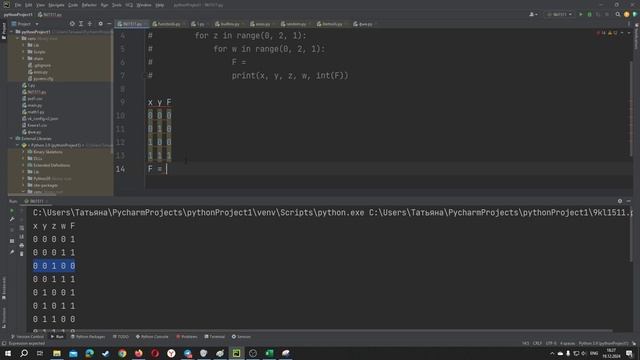640x360 pixels.
Task: Switch to the last editor tab on the right
Action: click(364, 24)
